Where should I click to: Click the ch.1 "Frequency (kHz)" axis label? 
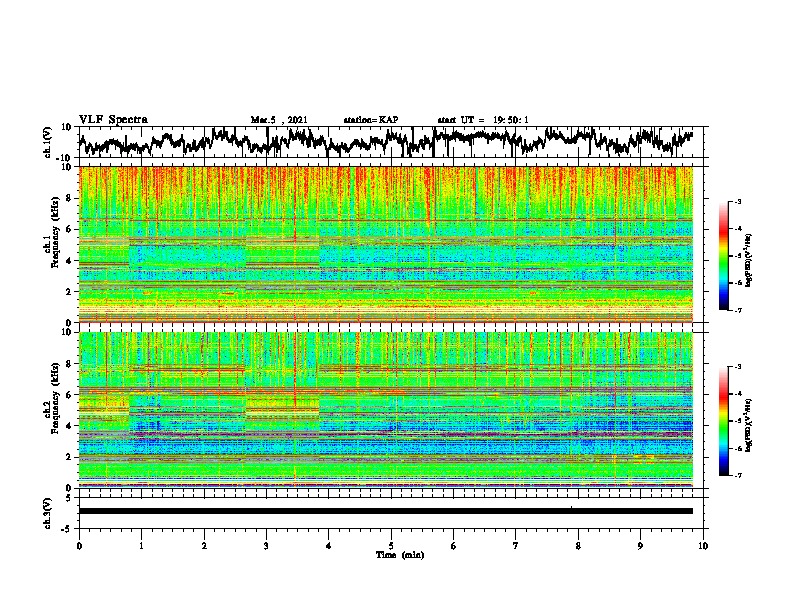(55, 233)
